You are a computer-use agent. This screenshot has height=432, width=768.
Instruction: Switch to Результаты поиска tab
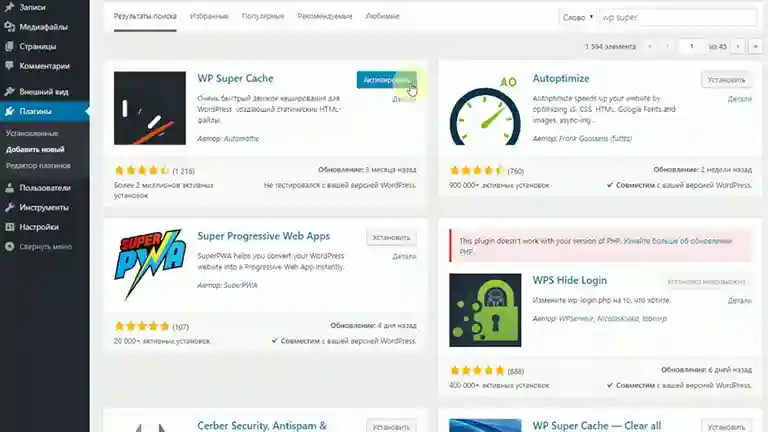pos(145,16)
